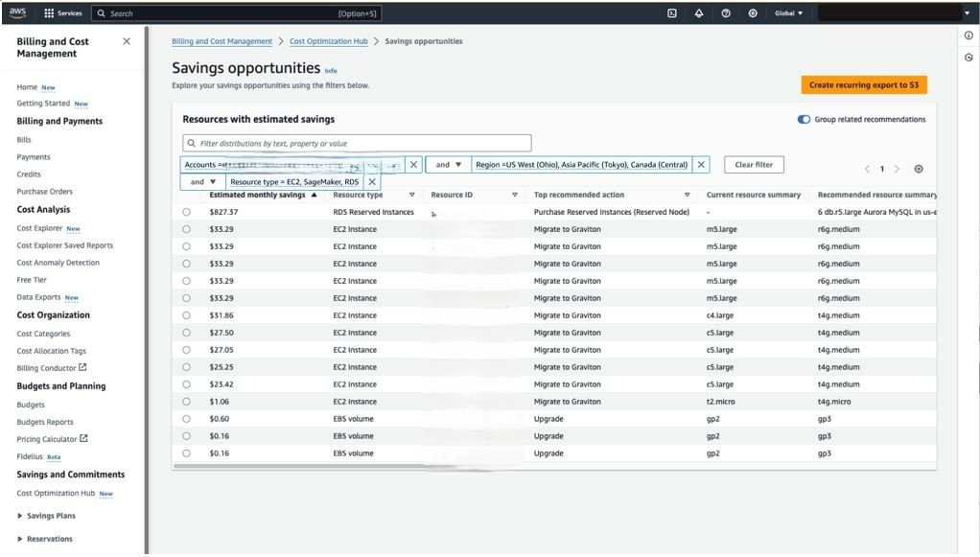980x557 pixels.
Task: Open Budgets in the sidebar
Action: [31, 405]
